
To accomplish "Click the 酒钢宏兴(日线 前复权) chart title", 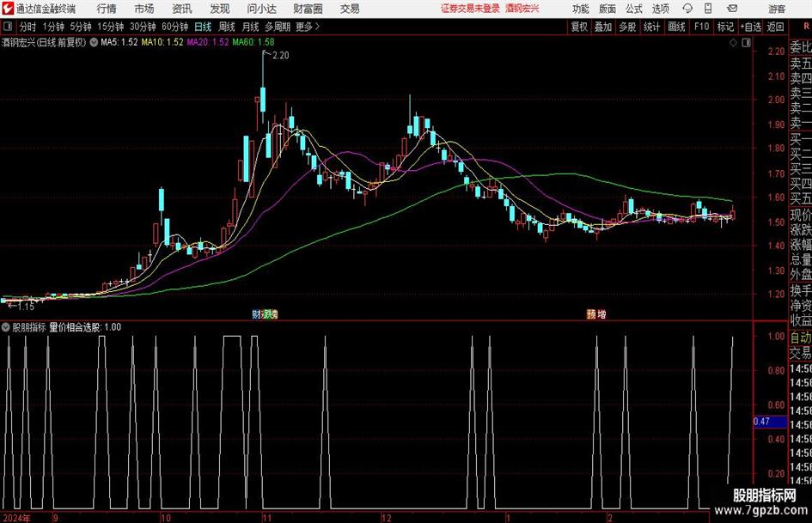I will tap(44, 42).
